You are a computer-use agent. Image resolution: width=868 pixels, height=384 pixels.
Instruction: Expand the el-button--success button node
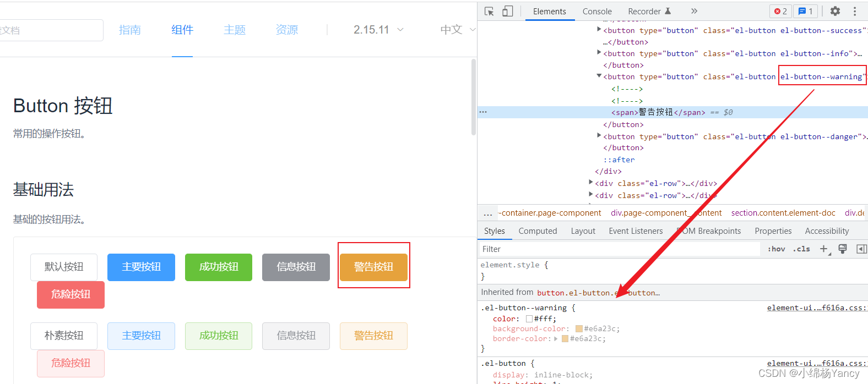(599, 30)
